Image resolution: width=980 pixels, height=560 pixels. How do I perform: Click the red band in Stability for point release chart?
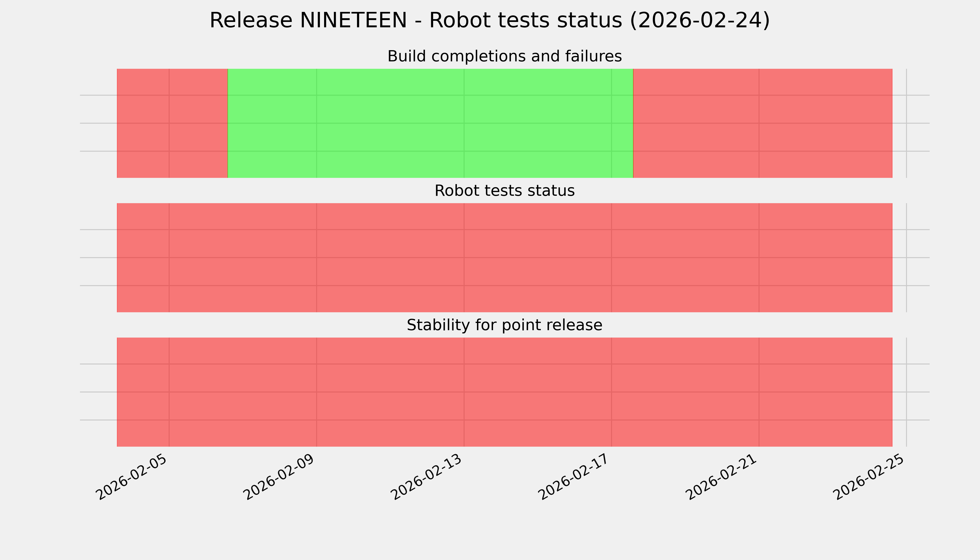[x=504, y=392]
